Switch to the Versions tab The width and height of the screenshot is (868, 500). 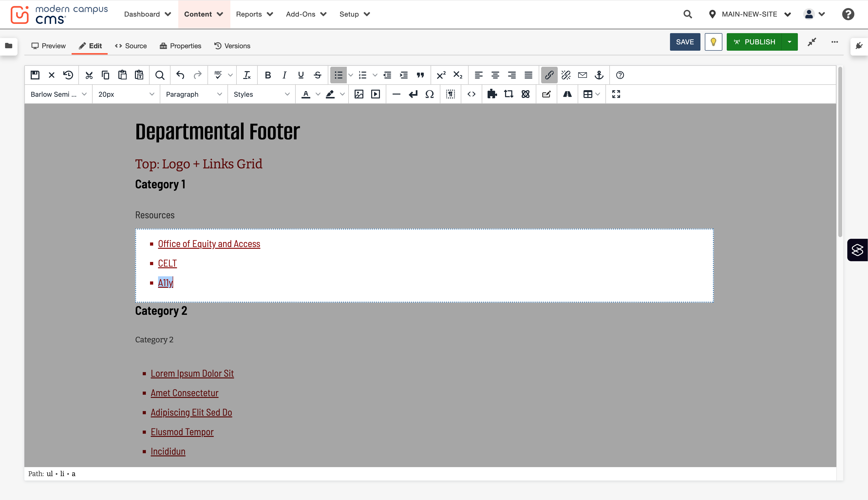pyautogui.click(x=232, y=46)
